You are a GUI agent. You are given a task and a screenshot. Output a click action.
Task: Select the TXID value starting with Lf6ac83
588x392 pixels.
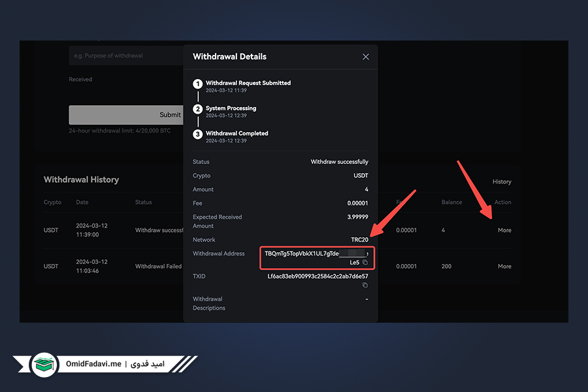[x=318, y=276]
